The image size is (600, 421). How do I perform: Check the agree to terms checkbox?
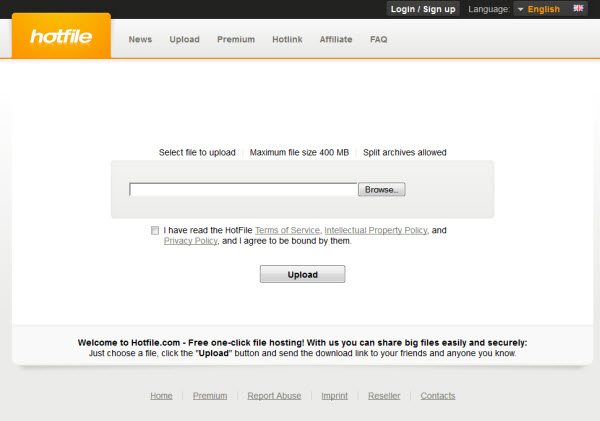click(x=155, y=230)
